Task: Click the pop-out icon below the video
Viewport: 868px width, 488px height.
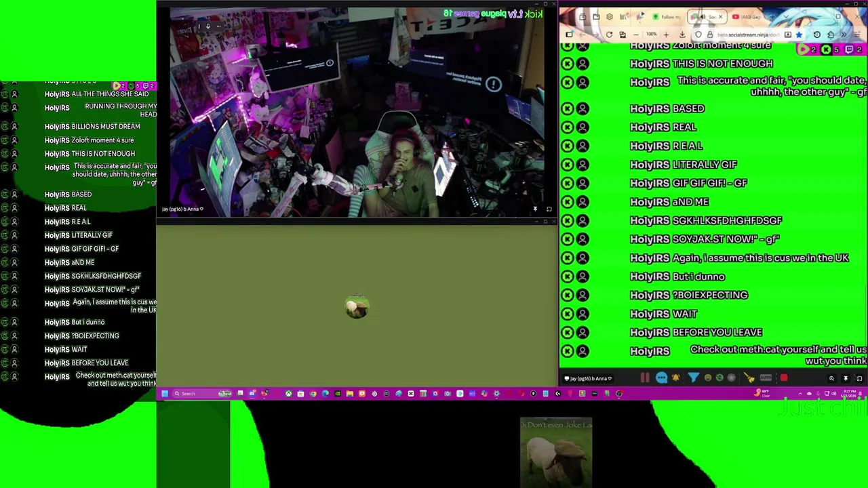Action: tap(549, 209)
